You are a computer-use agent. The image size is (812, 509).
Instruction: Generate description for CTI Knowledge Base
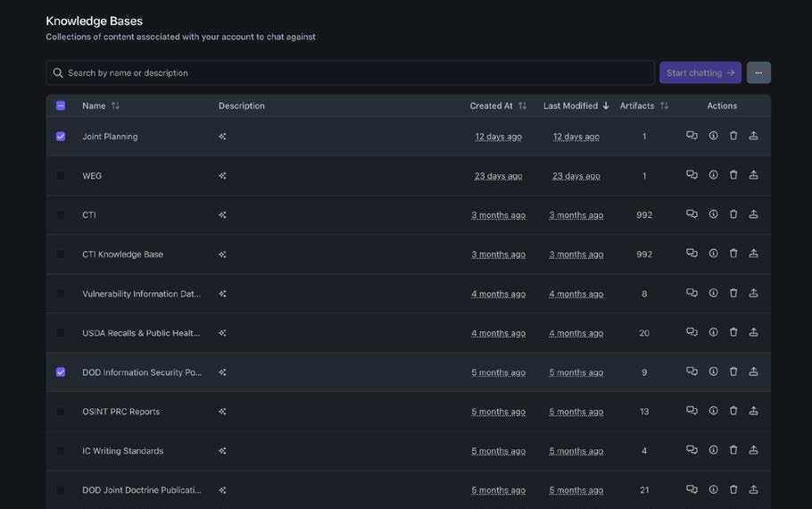click(222, 254)
